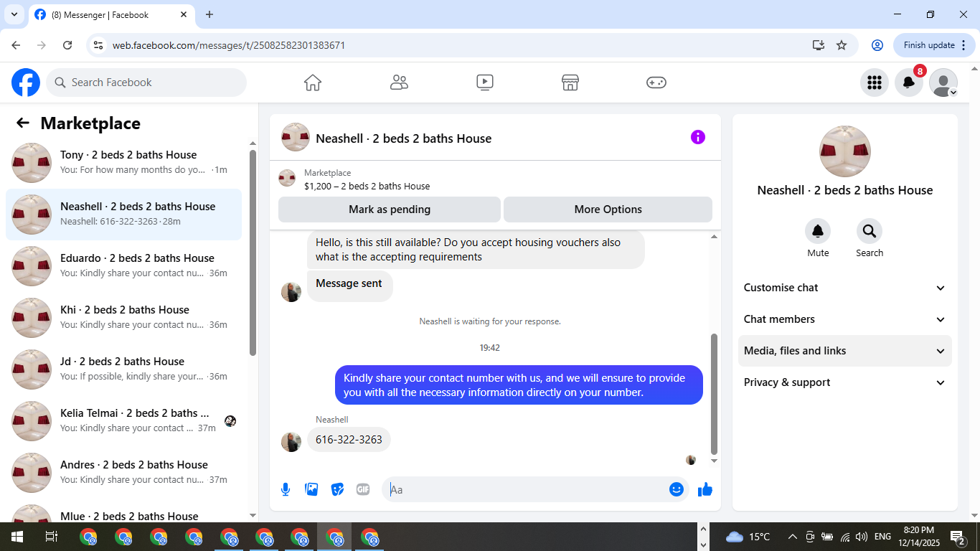Open the Windows notification center icon

point(958,537)
